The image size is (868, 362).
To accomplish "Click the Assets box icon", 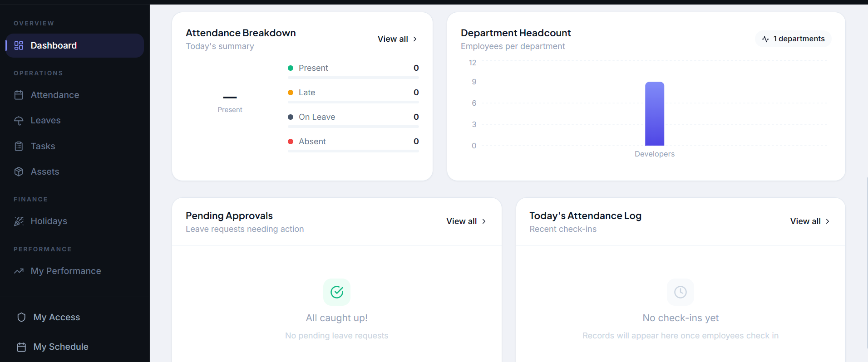I will pyautogui.click(x=19, y=171).
